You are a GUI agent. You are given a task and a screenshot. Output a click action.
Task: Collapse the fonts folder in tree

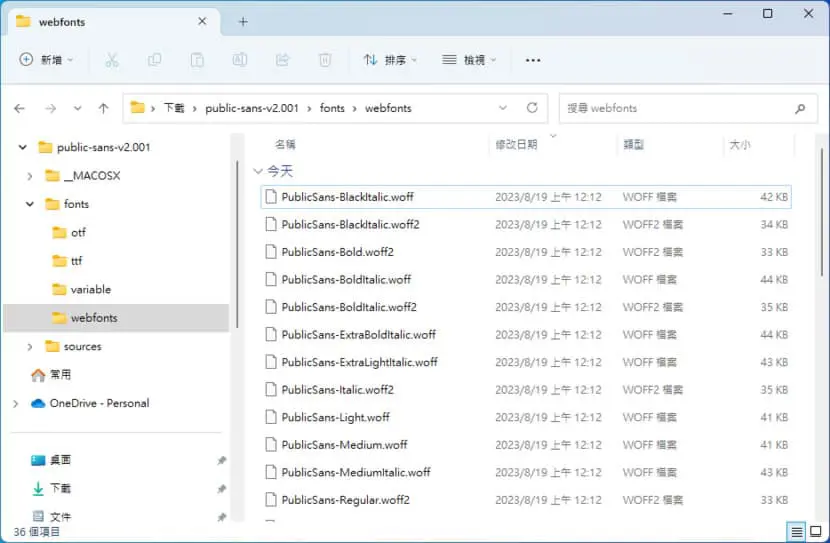point(30,204)
